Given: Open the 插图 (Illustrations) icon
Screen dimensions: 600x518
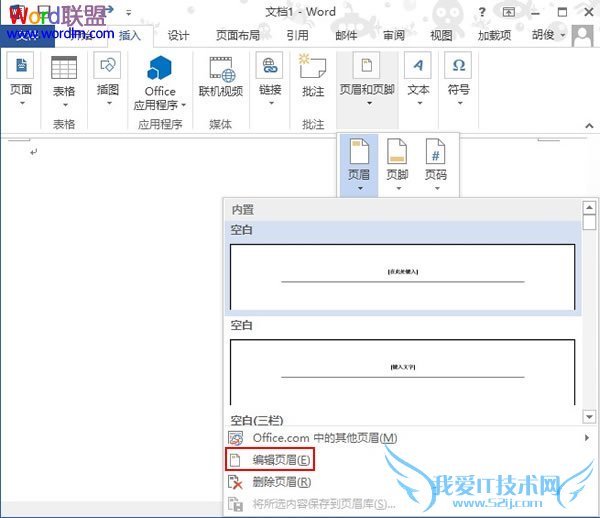Looking at the screenshot, I should (108, 65).
